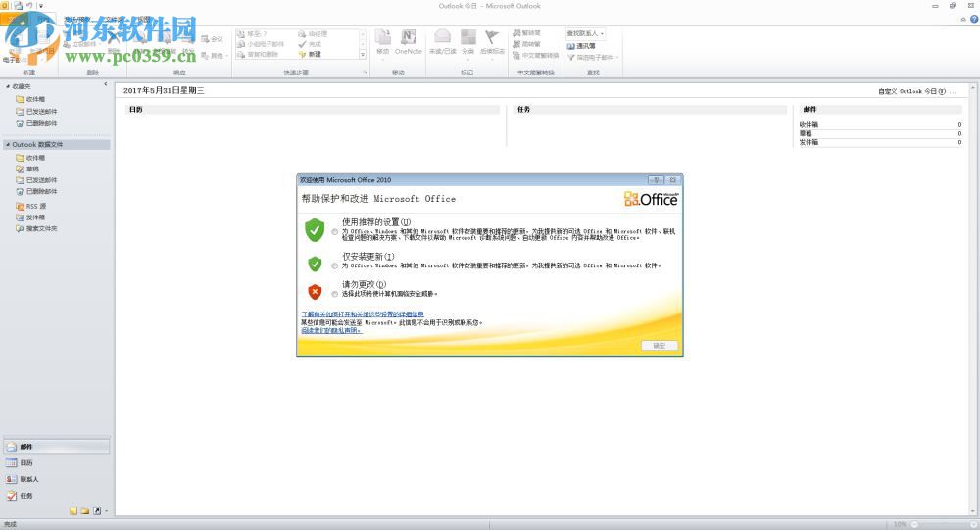The image size is (980, 530).
Task: Open the 后续标志 follow-up flag dropdown
Action: coord(493,42)
